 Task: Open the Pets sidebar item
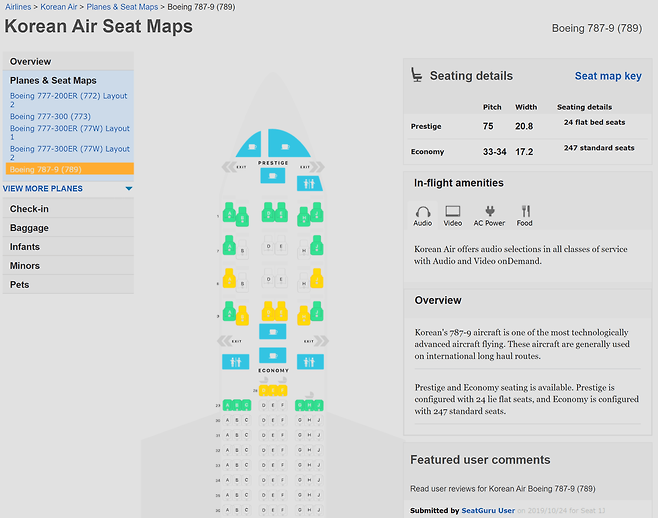tap(68, 284)
